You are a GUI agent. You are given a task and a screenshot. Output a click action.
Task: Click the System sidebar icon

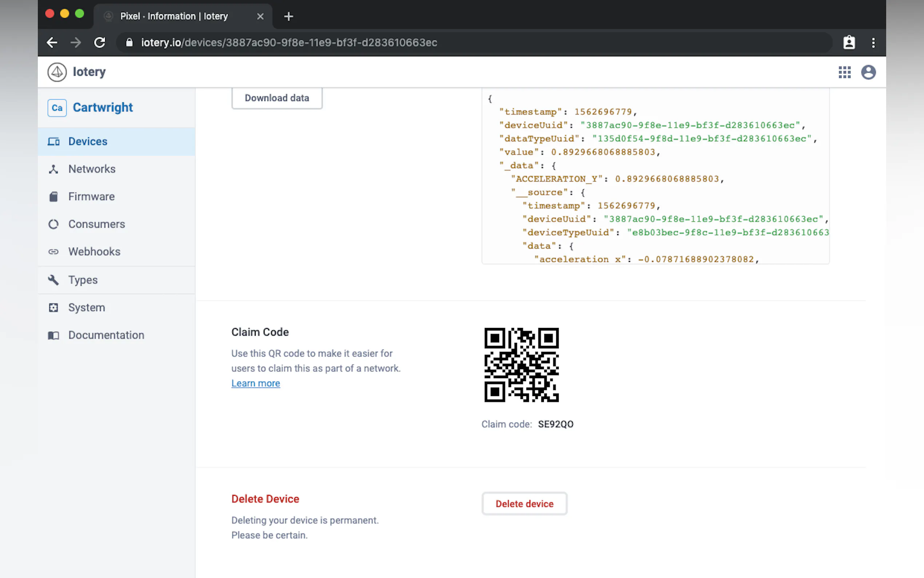click(53, 307)
